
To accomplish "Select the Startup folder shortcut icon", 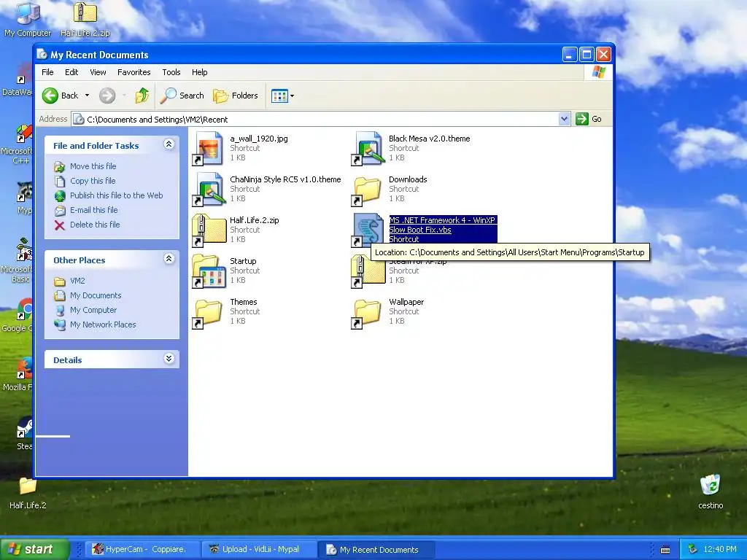I will [209, 271].
